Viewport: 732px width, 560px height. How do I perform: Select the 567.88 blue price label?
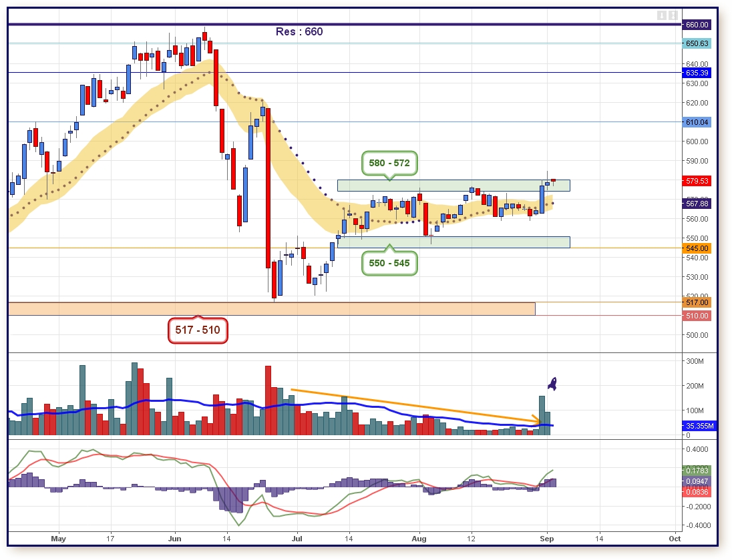(x=697, y=204)
